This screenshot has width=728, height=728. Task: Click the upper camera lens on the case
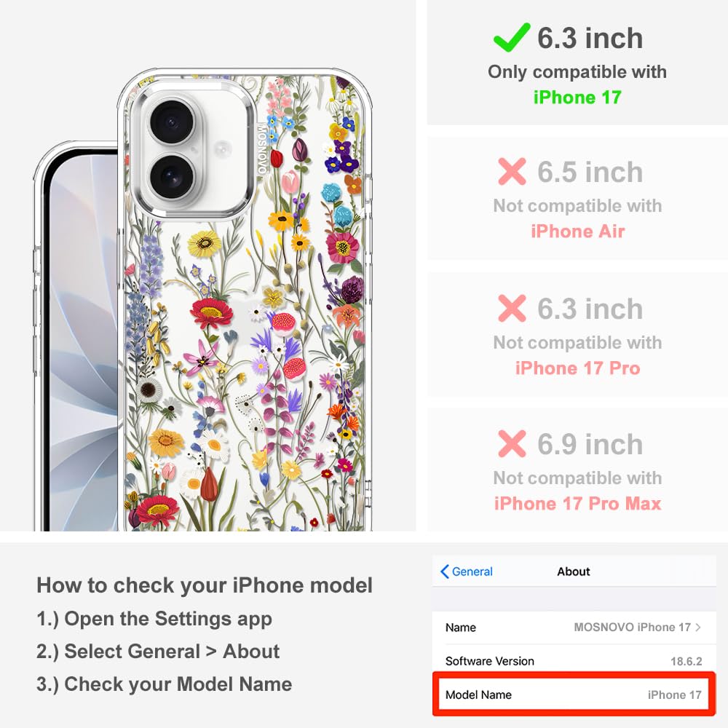[x=172, y=122]
